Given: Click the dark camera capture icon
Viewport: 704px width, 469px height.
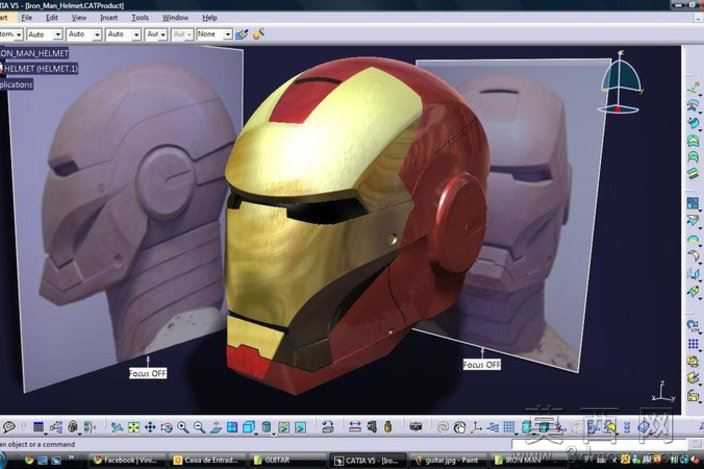Looking at the screenshot, I should click(x=416, y=426).
